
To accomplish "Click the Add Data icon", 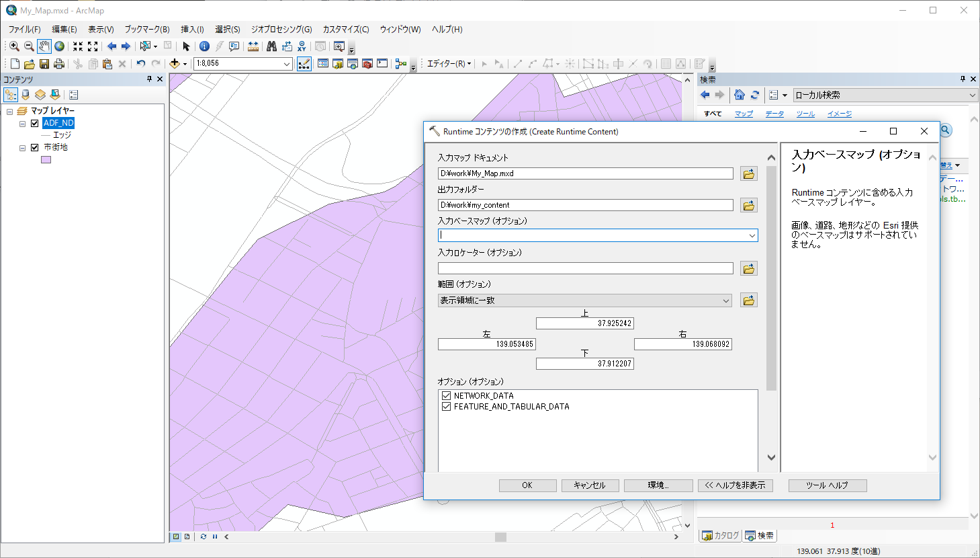I will pos(175,64).
